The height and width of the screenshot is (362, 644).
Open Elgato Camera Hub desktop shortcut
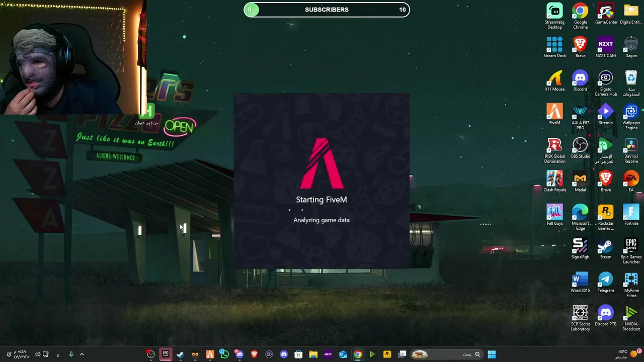click(x=606, y=83)
